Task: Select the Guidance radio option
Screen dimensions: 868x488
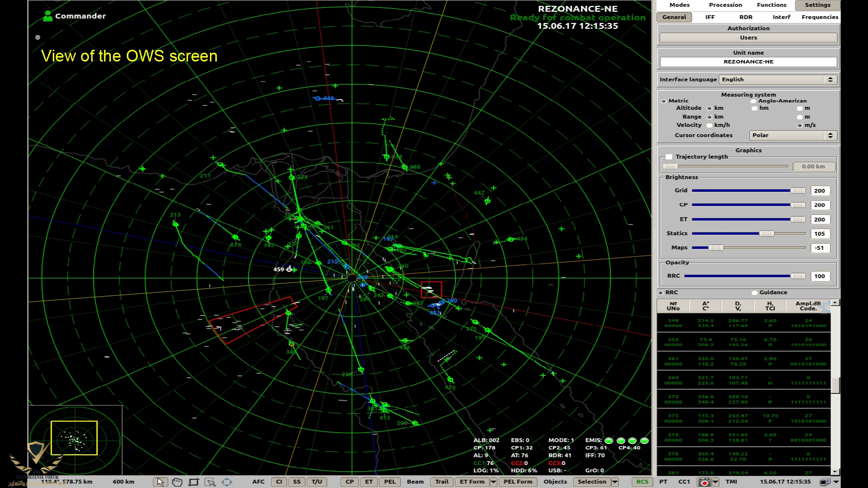Action: pyautogui.click(x=755, y=293)
